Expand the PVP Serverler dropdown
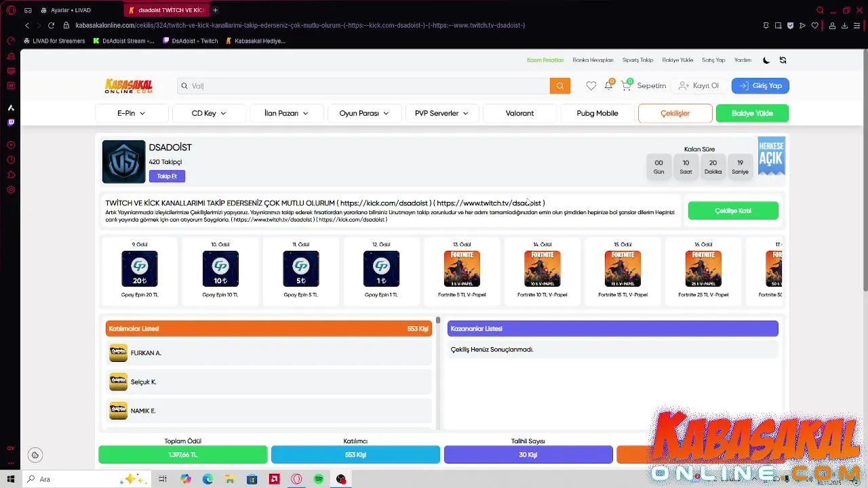Image resolution: width=868 pixels, height=488 pixels. click(x=442, y=113)
